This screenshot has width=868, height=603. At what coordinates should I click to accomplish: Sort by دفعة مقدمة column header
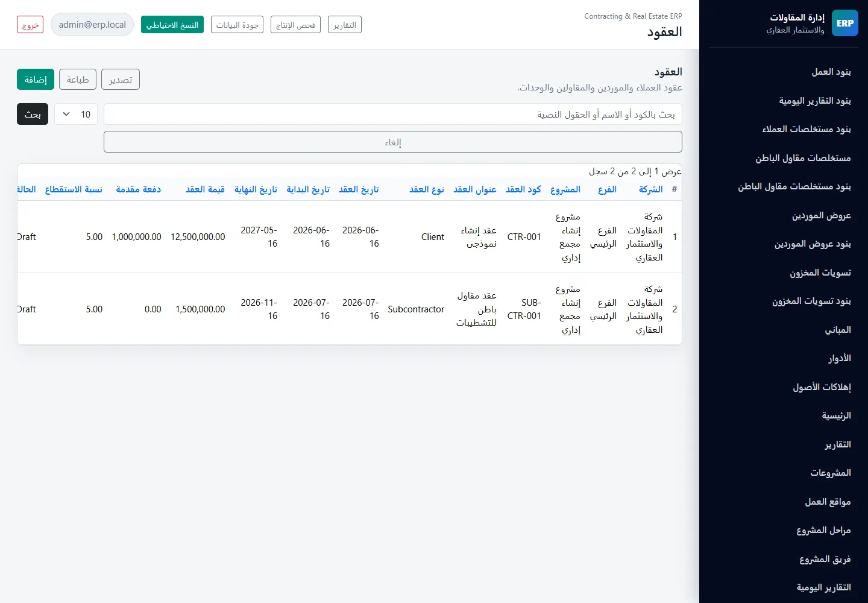pos(138,189)
